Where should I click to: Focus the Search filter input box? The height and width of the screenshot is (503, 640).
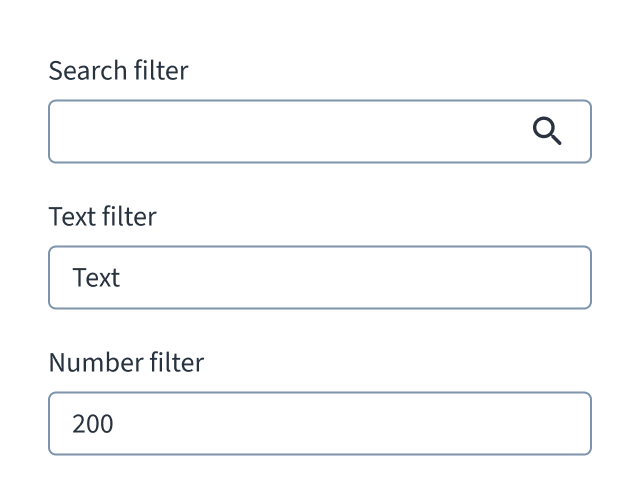320,131
